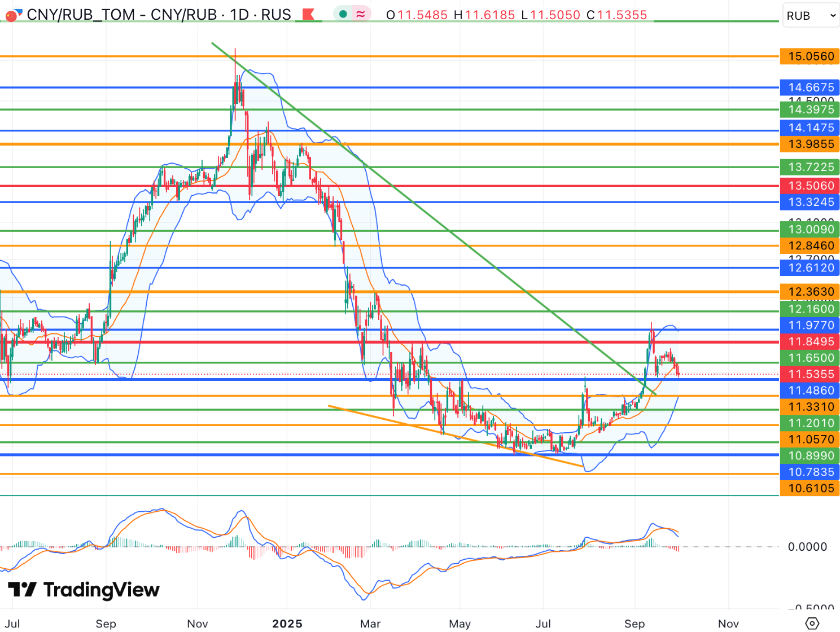840x632 pixels.
Task: Open the RUB currency dropdown
Action: 811,16
